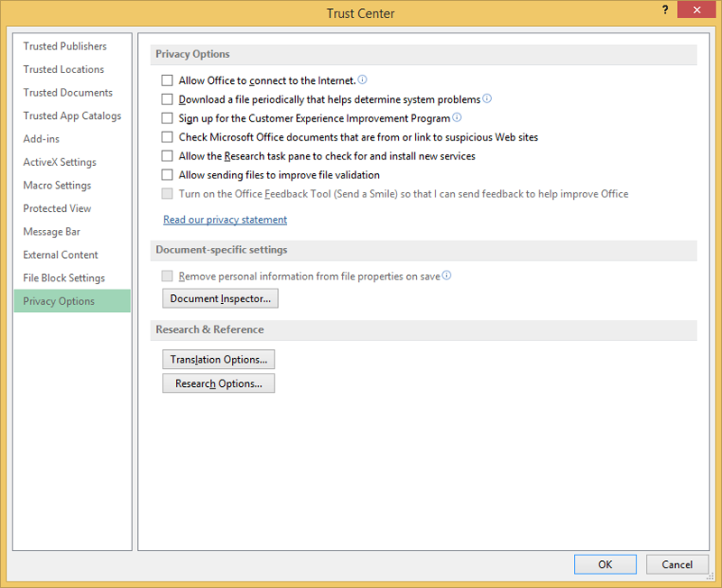Open Trusted Publishers section

click(x=72, y=46)
